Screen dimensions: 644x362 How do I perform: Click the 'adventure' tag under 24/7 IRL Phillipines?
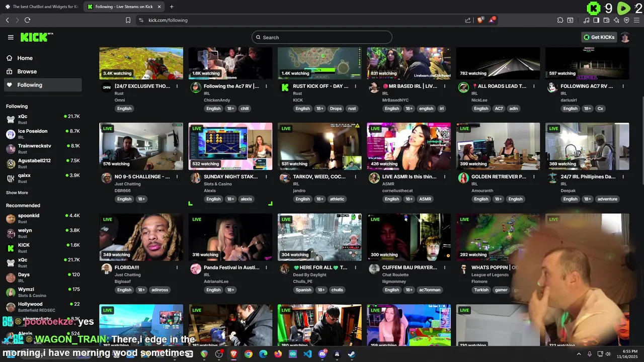point(607,199)
